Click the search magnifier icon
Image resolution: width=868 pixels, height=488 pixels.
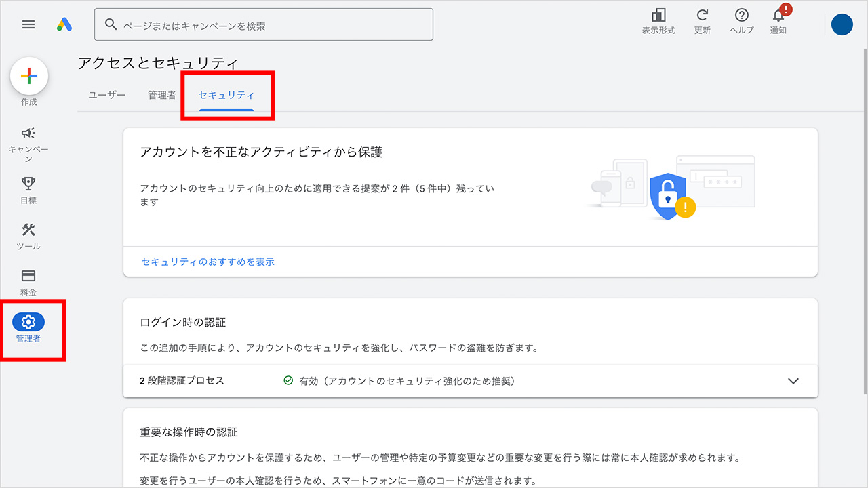pos(111,25)
